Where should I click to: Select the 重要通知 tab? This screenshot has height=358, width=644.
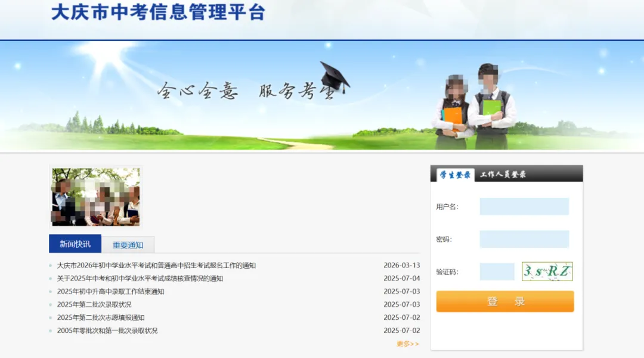coord(128,245)
